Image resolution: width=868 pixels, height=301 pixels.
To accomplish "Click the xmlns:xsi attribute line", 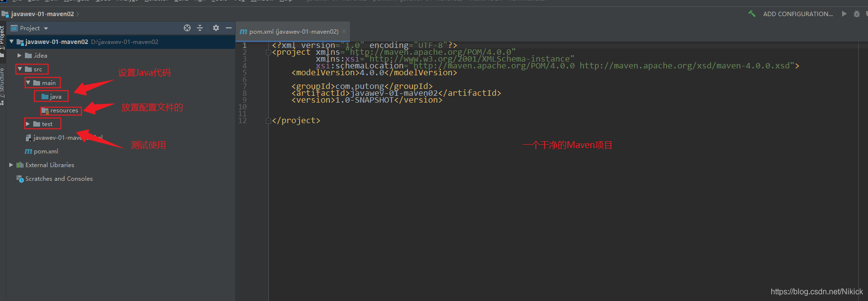I will tap(445, 59).
